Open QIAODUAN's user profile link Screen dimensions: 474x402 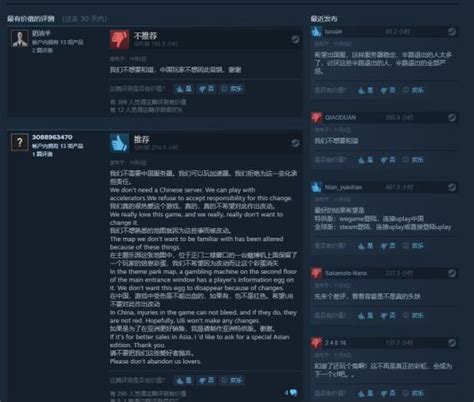(340, 117)
